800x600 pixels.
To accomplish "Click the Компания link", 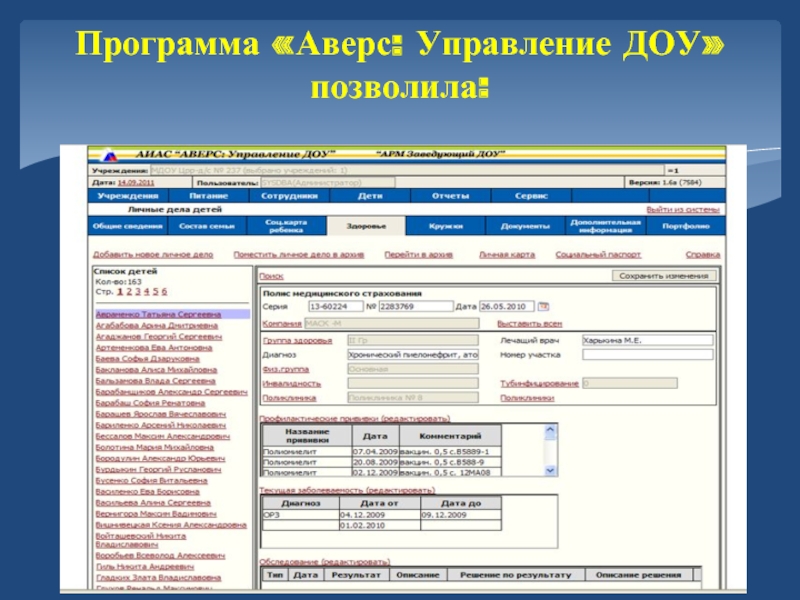I will [282, 323].
